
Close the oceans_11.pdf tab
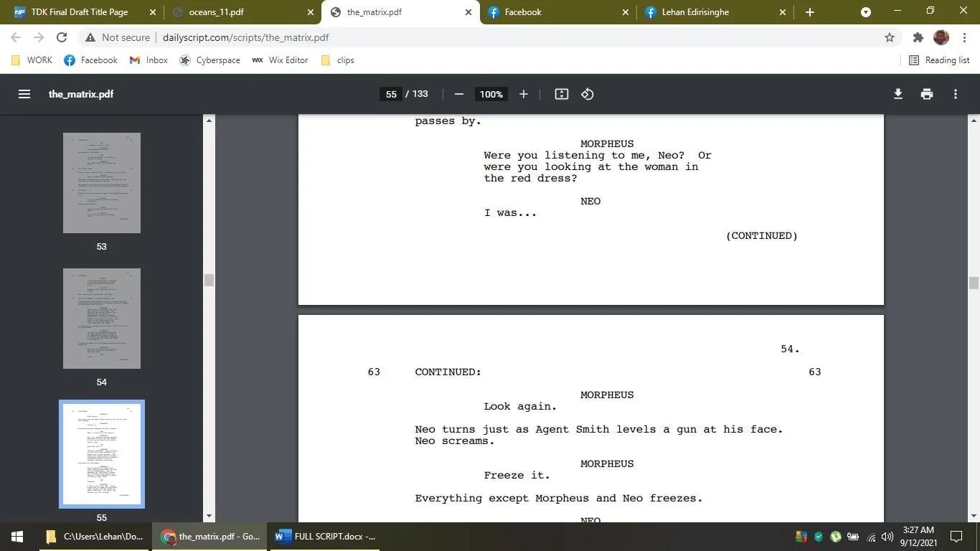click(310, 12)
